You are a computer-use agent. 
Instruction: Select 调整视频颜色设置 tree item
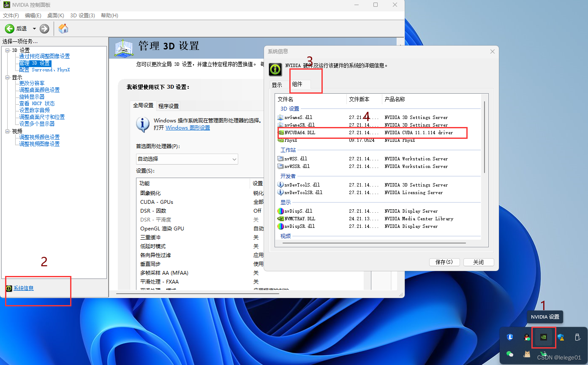tap(39, 138)
